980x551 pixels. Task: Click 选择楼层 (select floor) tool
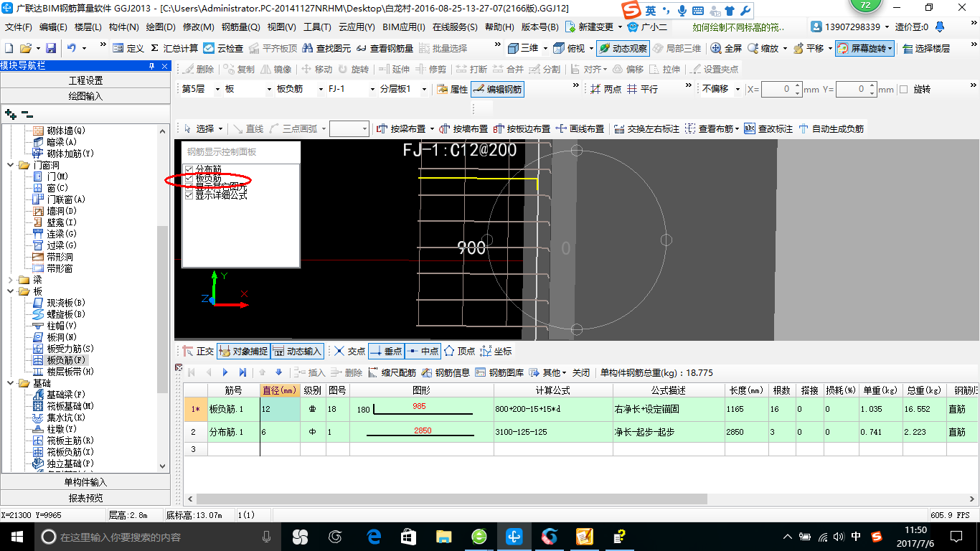click(926, 48)
